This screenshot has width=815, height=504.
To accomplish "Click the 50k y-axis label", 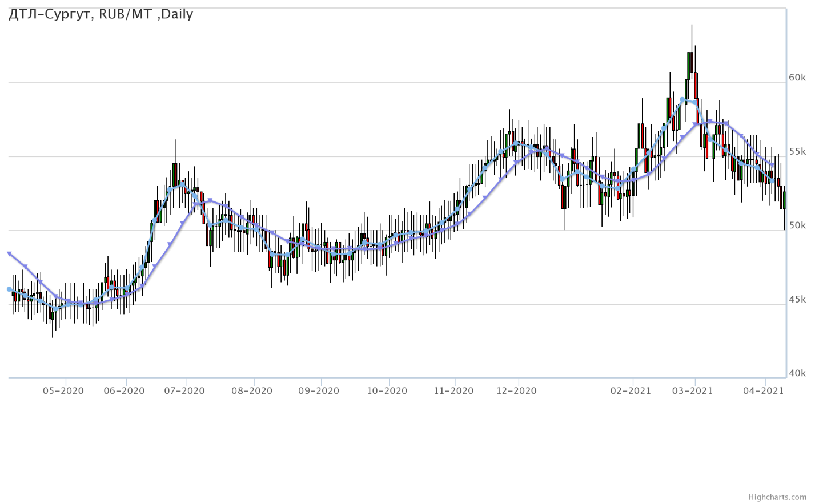I will 797,225.
